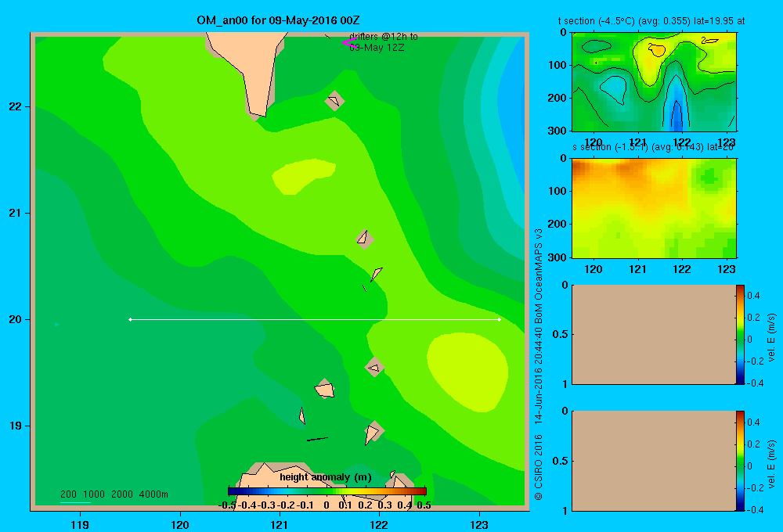
Task: Click the -0.5 tick on height anomaly colorbar
Action: tap(227, 505)
